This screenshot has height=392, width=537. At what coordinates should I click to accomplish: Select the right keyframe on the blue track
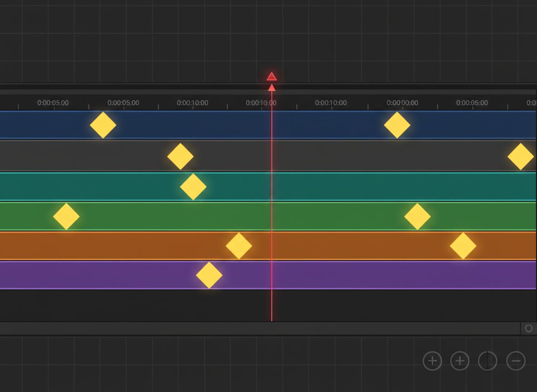(x=397, y=125)
